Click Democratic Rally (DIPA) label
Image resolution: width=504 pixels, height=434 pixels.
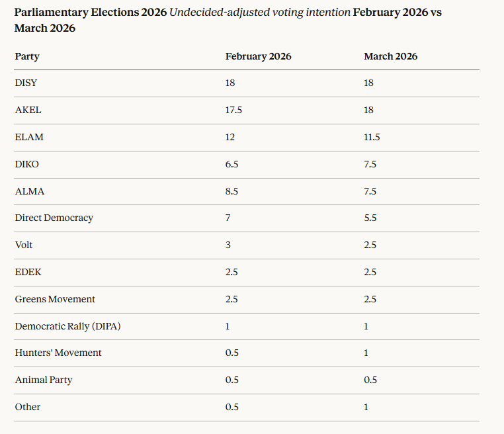tap(67, 326)
